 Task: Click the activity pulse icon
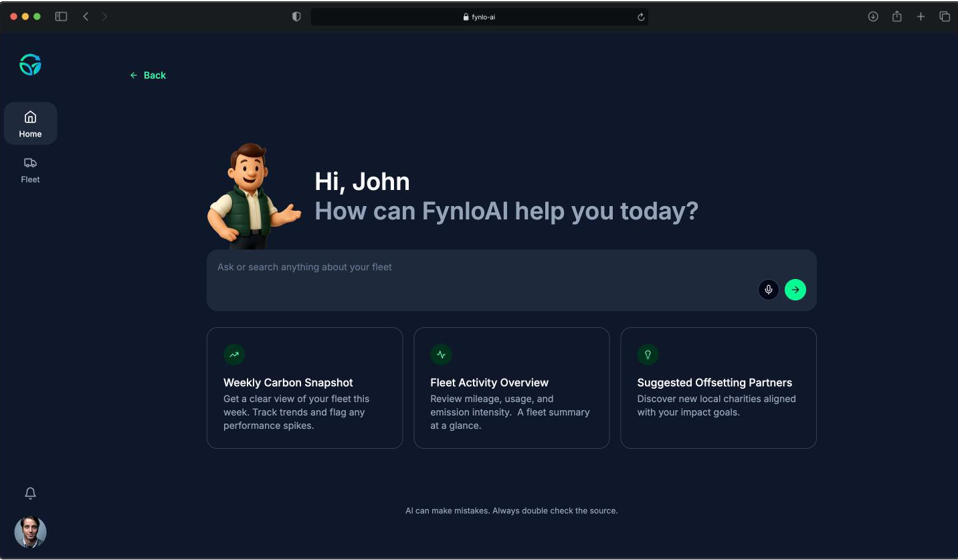tap(441, 355)
